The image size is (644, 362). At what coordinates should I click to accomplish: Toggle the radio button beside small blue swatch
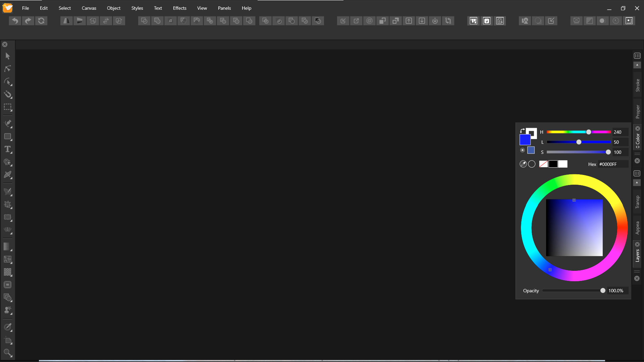[x=522, y=150]
